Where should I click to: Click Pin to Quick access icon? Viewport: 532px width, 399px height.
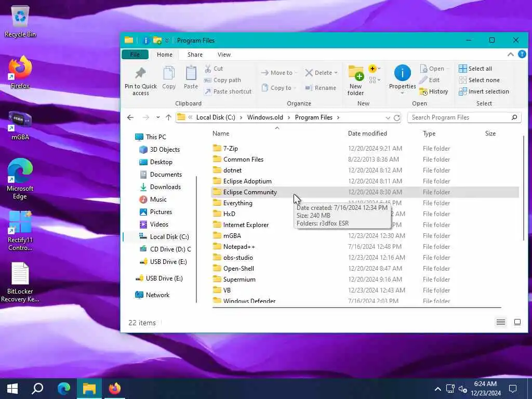click(x=140, y=81)
